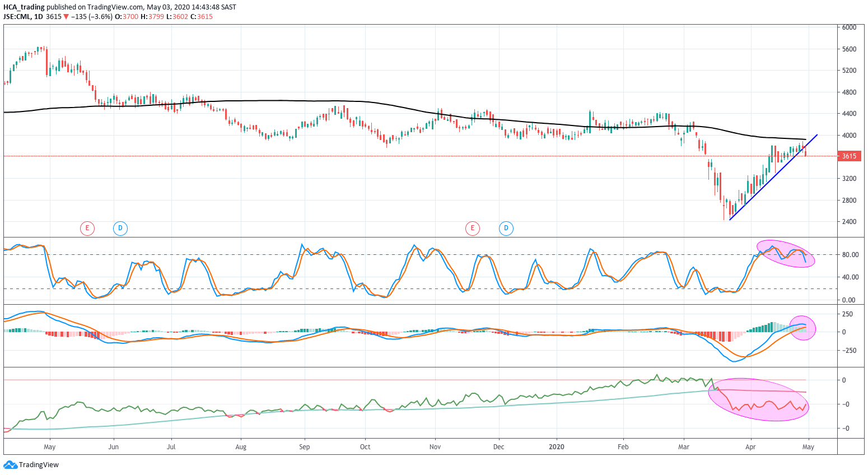This screenshot has height=475, width=868.
Task: Open the E earnings marker in November 2019
Action: point(473,228)
